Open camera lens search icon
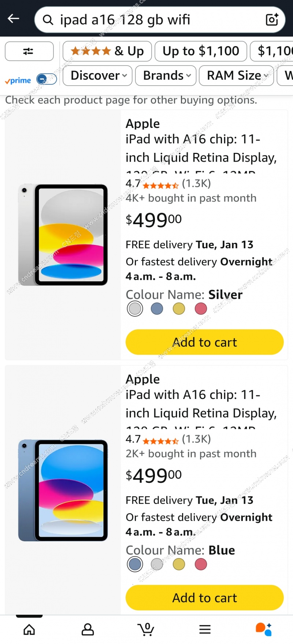293x644 pixels. [x=272, y=19]
